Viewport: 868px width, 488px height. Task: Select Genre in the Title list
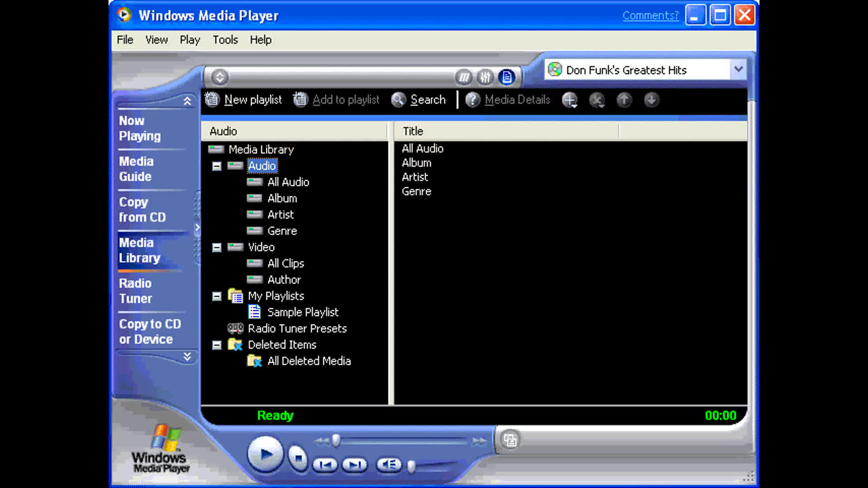pyautogui.click(x=416, y=191)
